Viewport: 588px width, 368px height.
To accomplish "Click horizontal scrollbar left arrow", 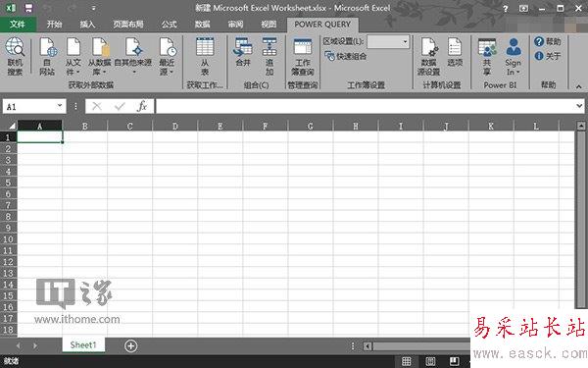I will 367,346.
